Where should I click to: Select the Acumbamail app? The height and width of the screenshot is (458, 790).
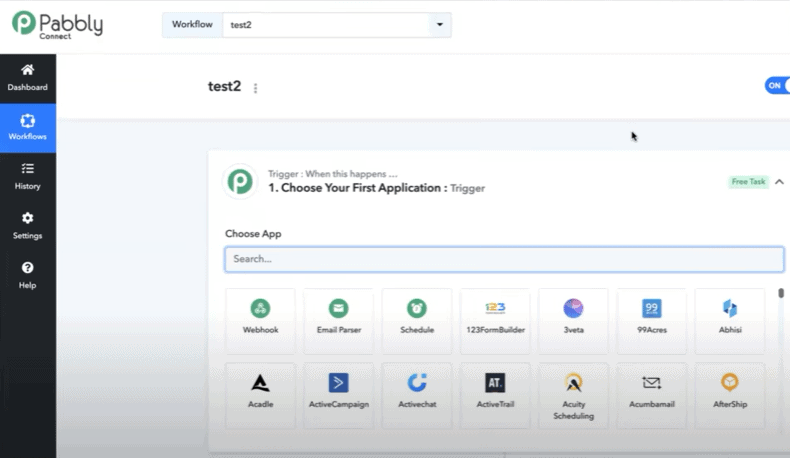tap(652, 396)
